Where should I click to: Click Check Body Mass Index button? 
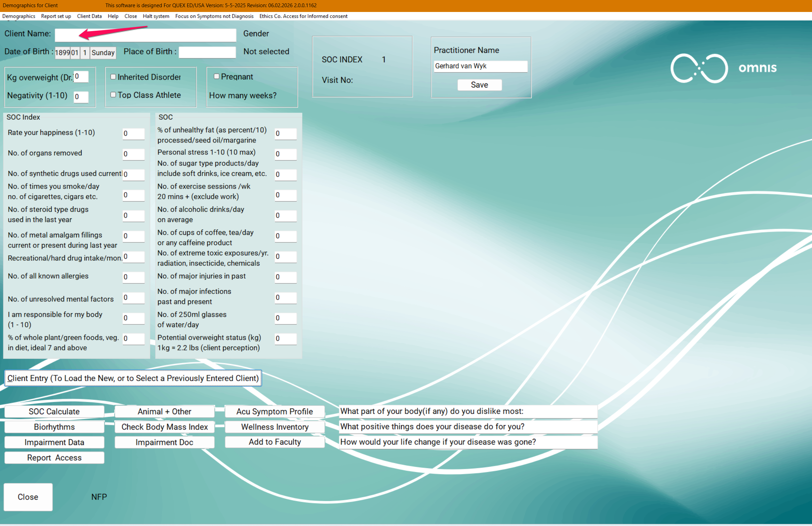(x=164, y=427)
